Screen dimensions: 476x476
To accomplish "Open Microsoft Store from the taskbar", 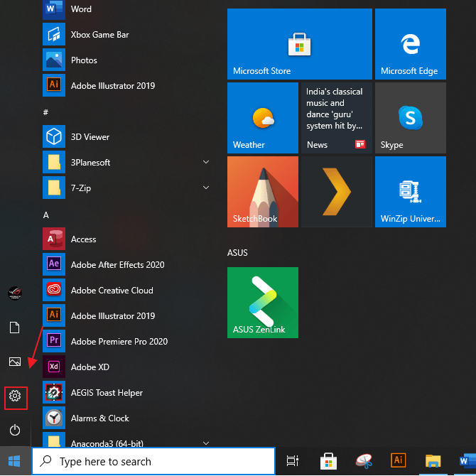I will pyautogui.click(x=328, y=461).
